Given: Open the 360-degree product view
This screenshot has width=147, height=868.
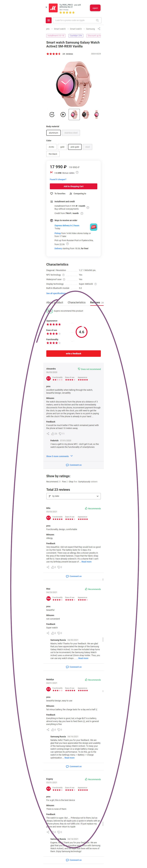Looking at the screenshot, I should [52, 115].
